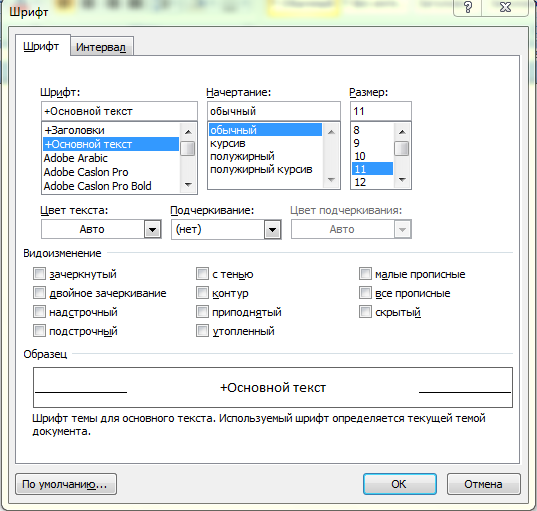
Task: Click the Размер size input field
Action: coord(380,111)
